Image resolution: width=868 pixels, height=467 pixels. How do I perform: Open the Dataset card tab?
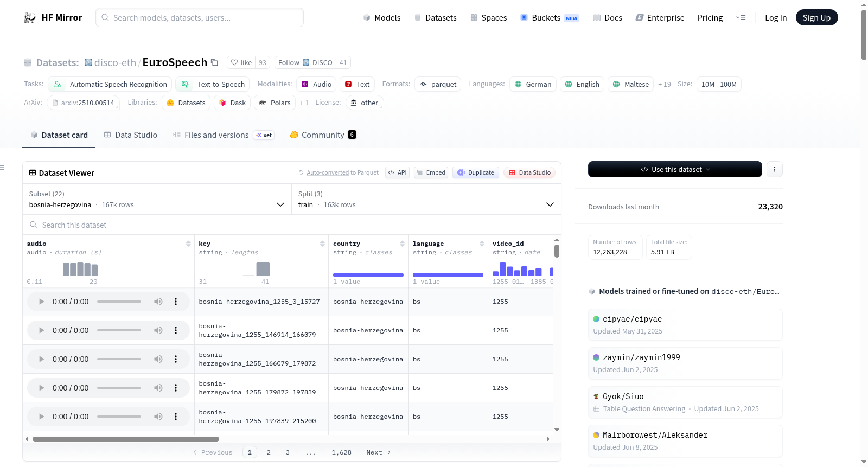pos(59,135)
